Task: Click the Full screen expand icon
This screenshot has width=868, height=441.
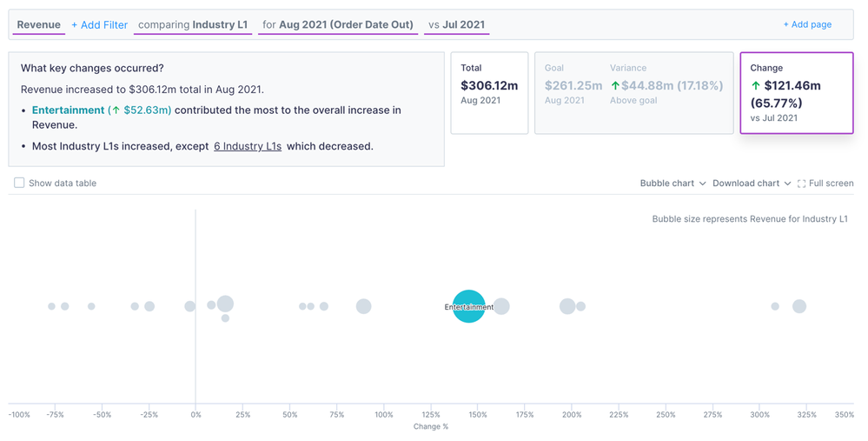Action: pos(801,184)
